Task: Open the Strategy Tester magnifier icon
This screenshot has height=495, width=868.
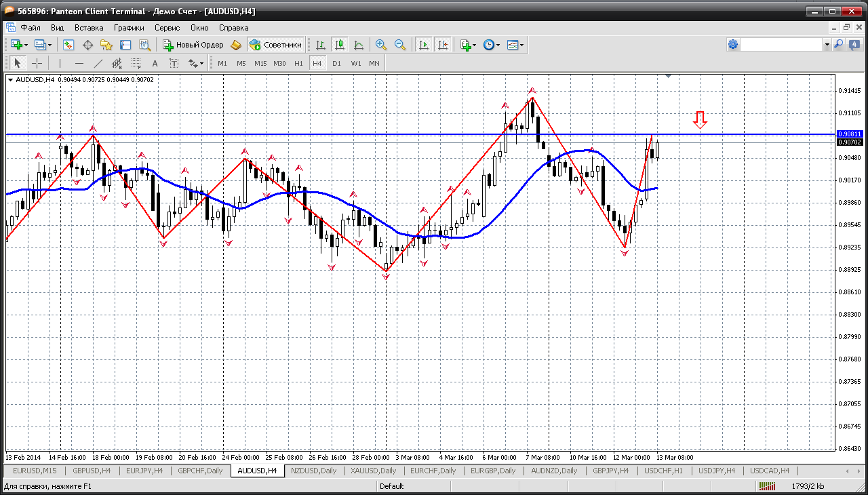Action: pyautogui.click(x=144, y=45)
